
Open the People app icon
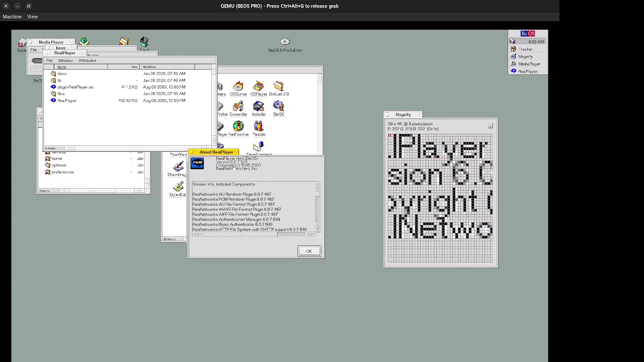pyautogui.click(x=259, y=127)
